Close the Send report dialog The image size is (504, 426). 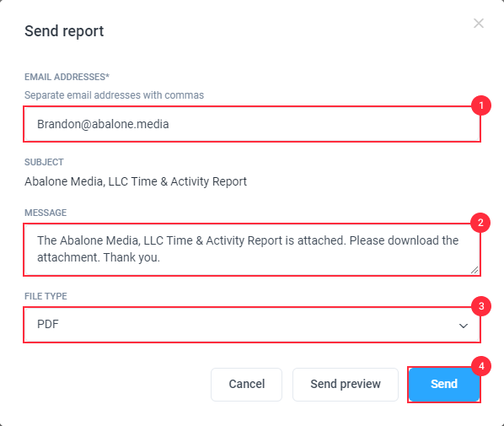tap(479, 23)
